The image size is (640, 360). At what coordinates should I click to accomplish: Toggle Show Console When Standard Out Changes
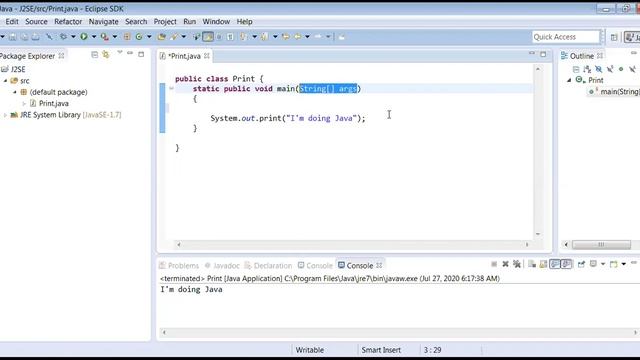pyautogui.click(x=555, y=264)
